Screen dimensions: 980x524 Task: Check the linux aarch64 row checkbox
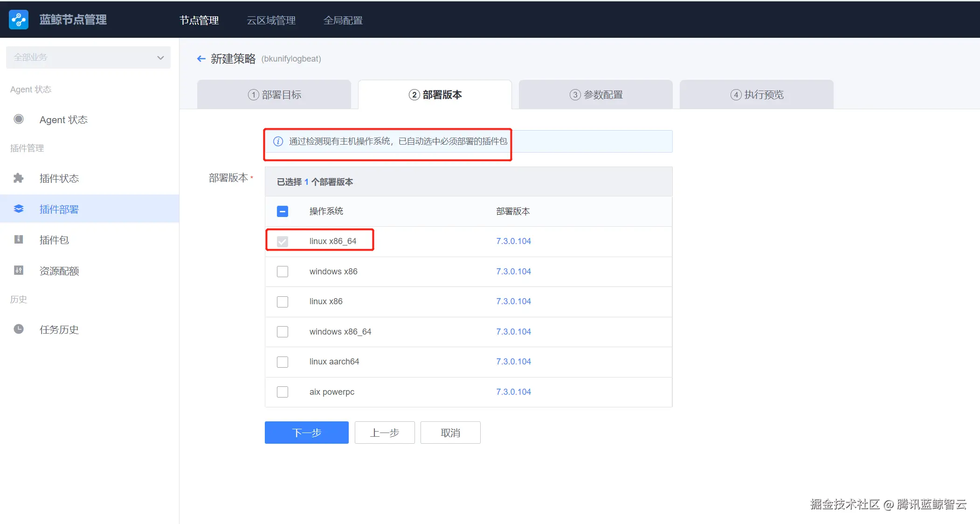(283, 362)
